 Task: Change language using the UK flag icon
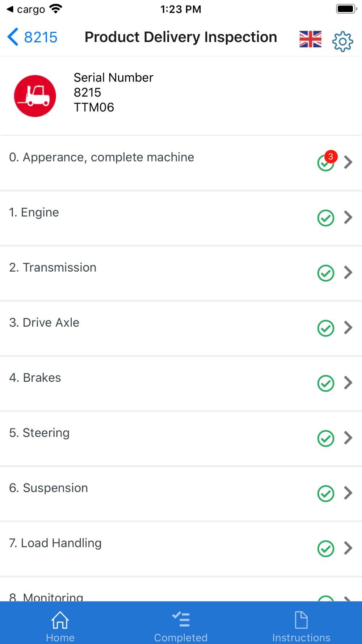[310, 39]
